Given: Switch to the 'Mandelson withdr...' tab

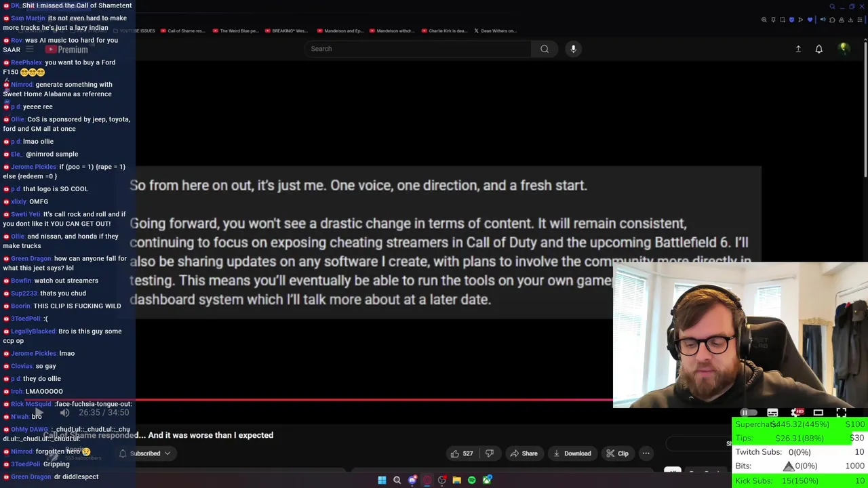Looking at the screenshot, I should (x=392, y=30).
